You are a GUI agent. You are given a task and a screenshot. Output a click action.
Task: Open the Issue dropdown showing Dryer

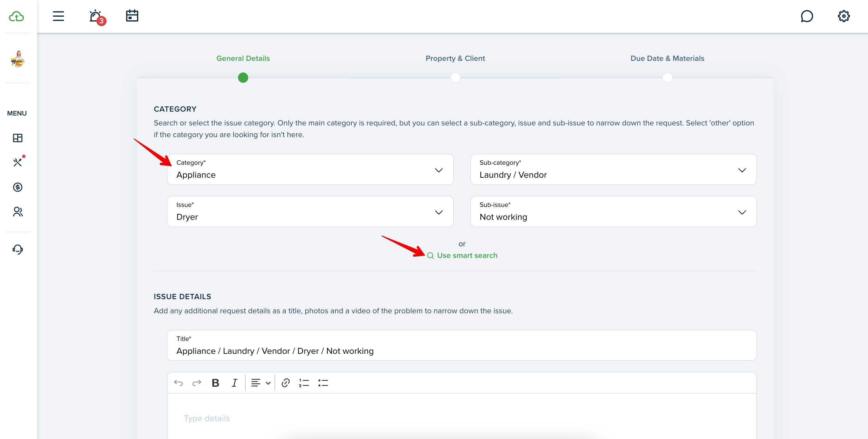click(310, 212)
